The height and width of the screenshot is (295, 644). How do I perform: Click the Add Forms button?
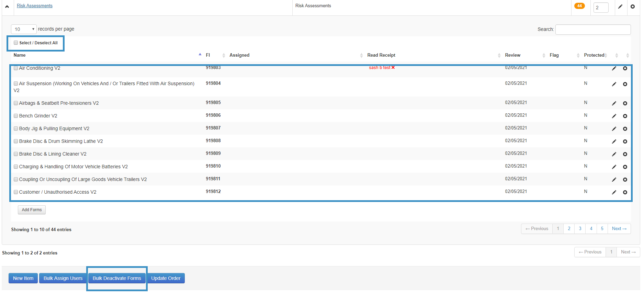(32, 210)
